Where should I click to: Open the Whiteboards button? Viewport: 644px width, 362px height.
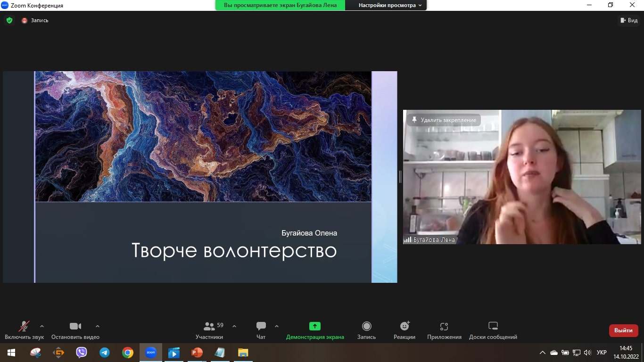[x=493, y=330]
